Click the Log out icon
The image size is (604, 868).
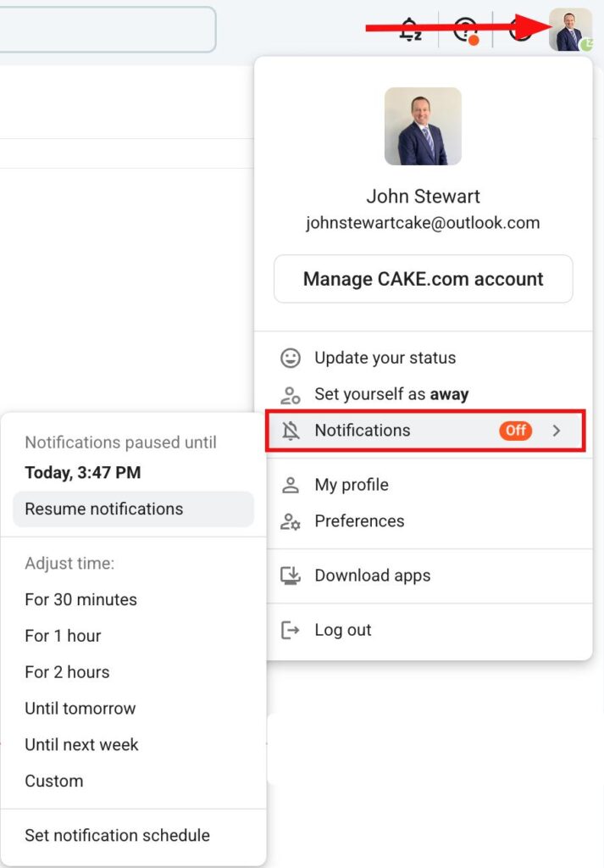291,630
